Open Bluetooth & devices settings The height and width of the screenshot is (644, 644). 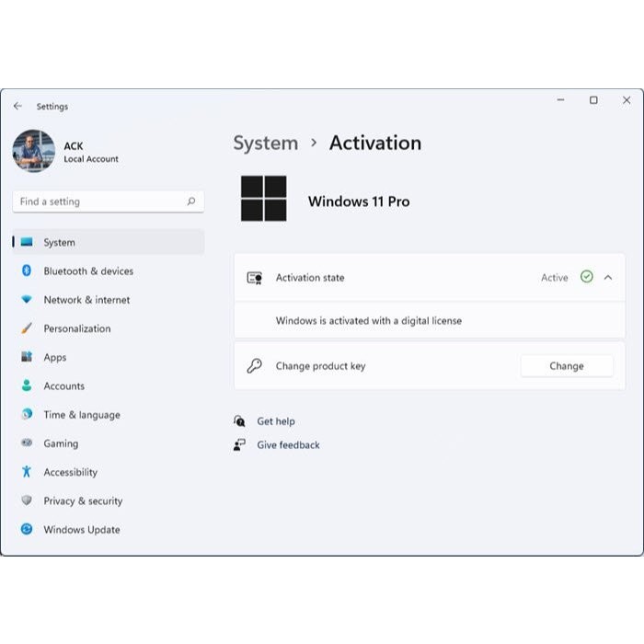click(109, 270)
